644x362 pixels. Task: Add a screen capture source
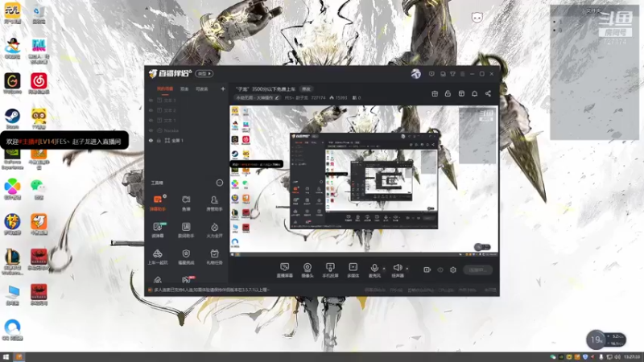[x=284, y=270]
